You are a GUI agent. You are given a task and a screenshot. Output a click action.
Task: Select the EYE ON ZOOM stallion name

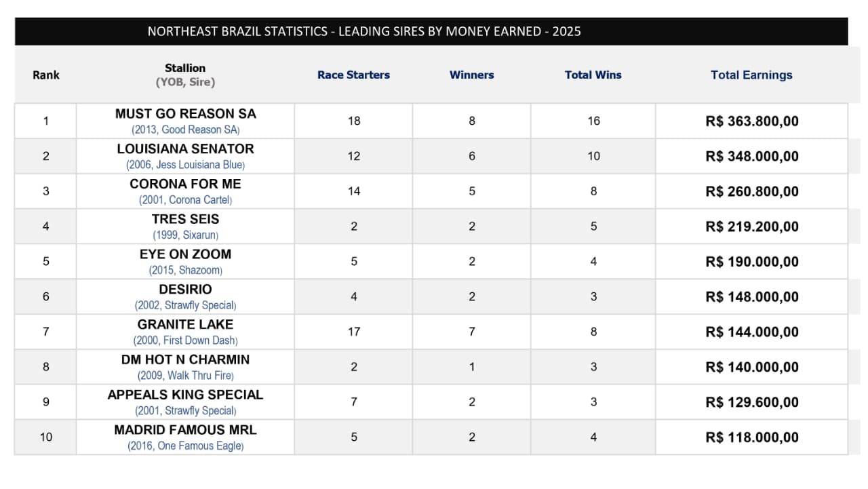(x=185, y=254)
